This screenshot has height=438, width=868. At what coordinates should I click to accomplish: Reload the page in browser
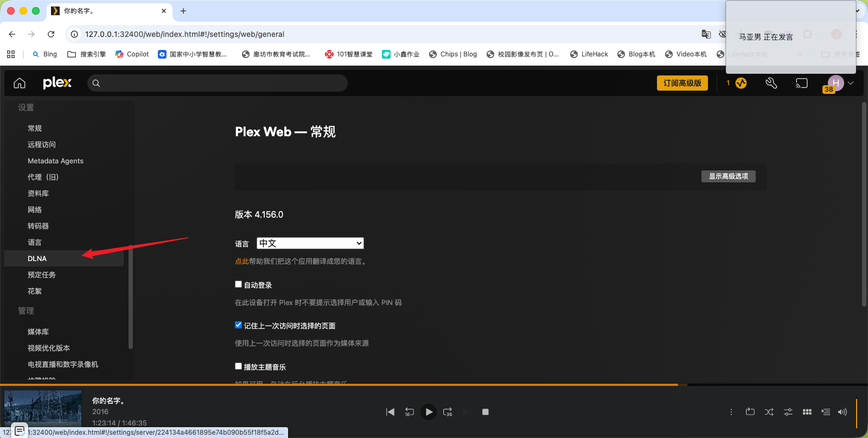(x=51, y=34)
